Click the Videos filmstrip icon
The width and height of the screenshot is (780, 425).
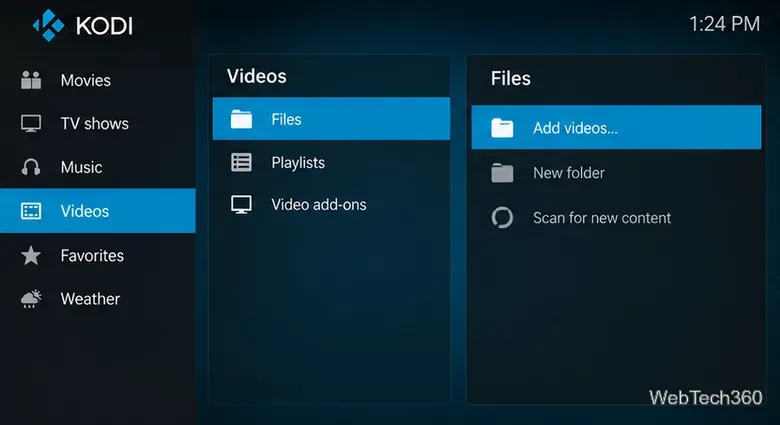[31, 211]
